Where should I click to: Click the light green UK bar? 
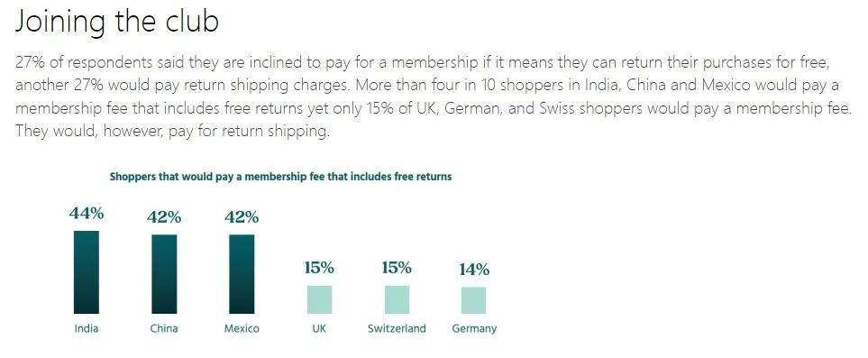coord(319,299)
